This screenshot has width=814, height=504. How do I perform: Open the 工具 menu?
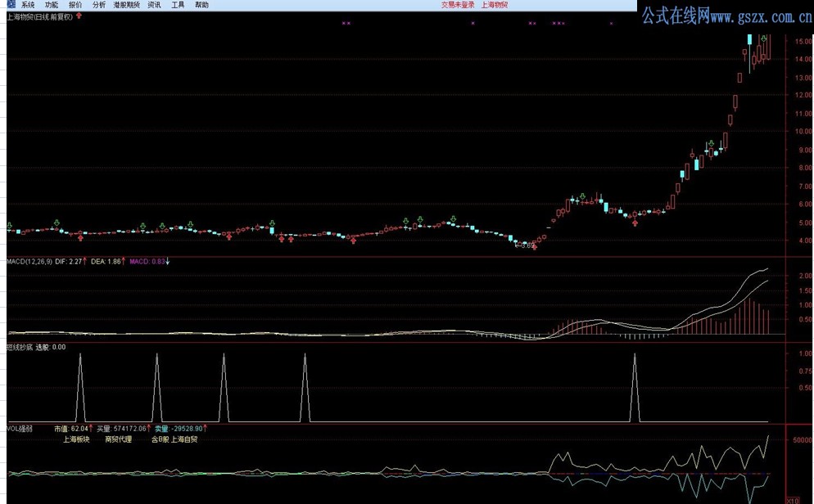pyautogui.click(x=178, y=5)
